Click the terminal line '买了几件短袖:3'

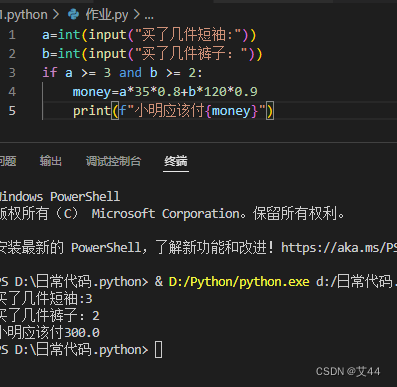click(46, 299)
